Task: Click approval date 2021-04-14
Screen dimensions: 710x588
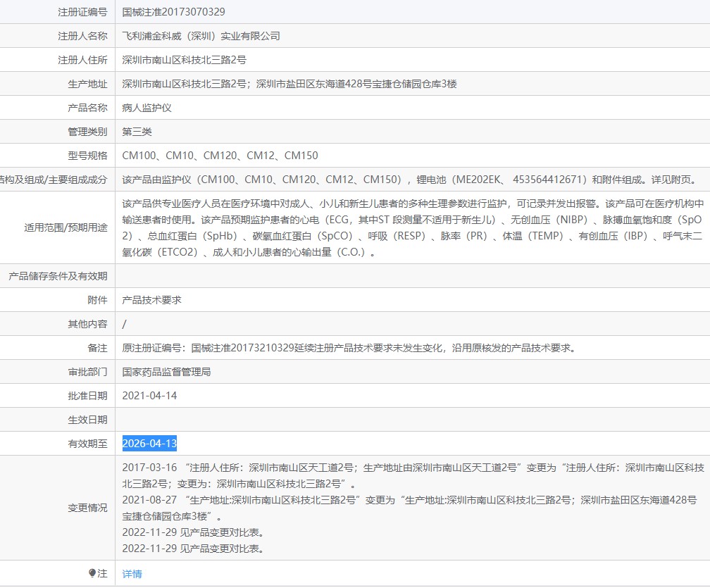Action: click(x=149, y=396)
